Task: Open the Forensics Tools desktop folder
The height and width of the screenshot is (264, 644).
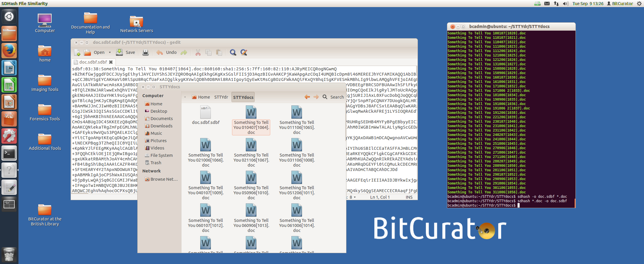Action: click(x=45, y=112)
